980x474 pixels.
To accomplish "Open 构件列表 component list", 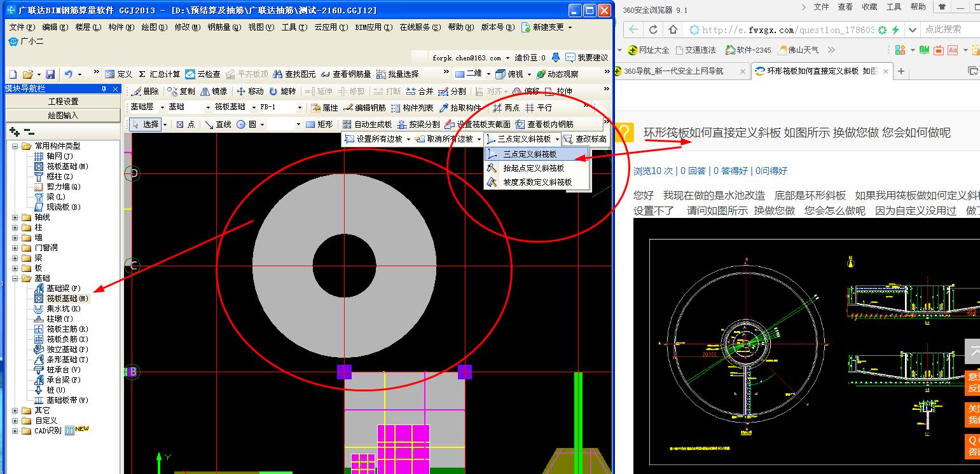I will pyautogui.click(x=412, y=108).
